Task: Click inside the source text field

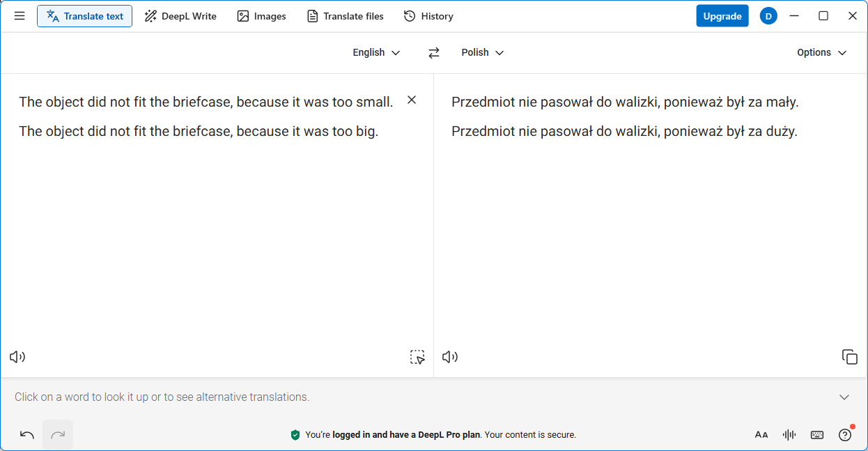Action: tap(209, 230)
